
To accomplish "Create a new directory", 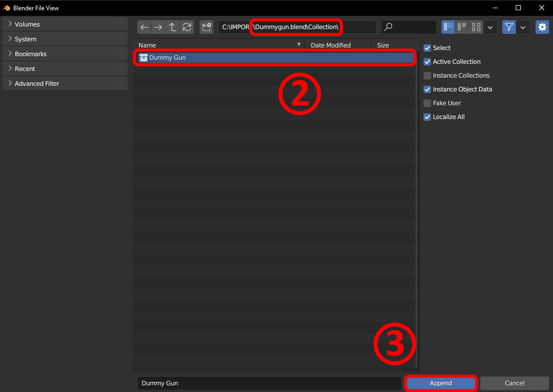I will 206,27.
